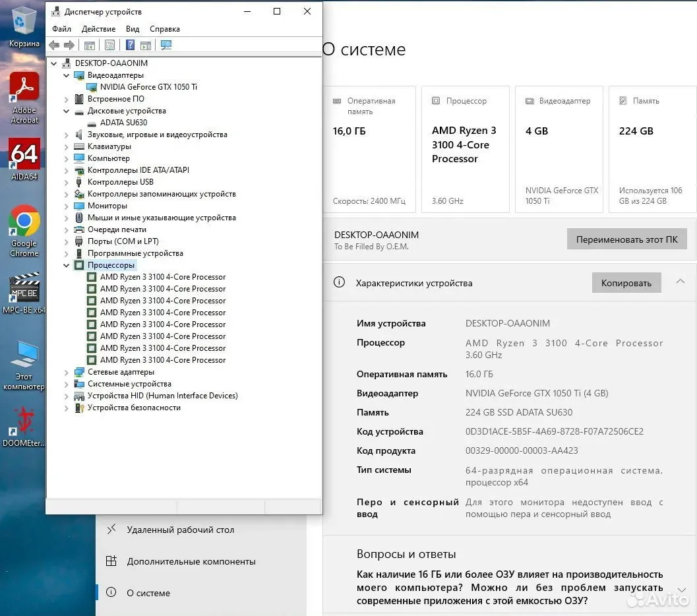Select the DOOMEternal desktop icon

tap(24, 427)
